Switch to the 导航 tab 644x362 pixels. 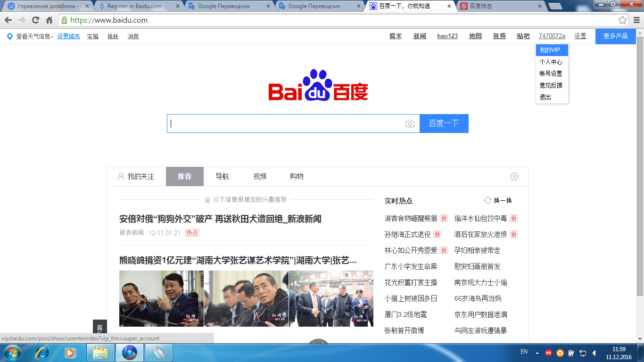pyautogui.click(x=222, y=176)
